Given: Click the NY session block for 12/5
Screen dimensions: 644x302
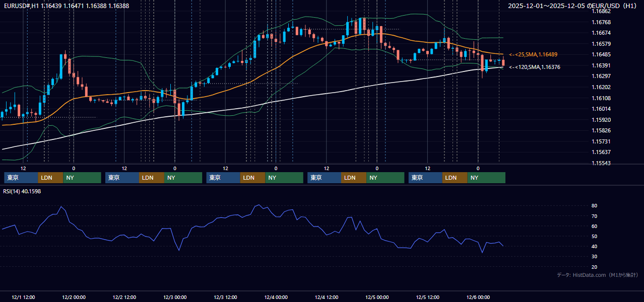Looking at the screenshot, I should point(486,178).
